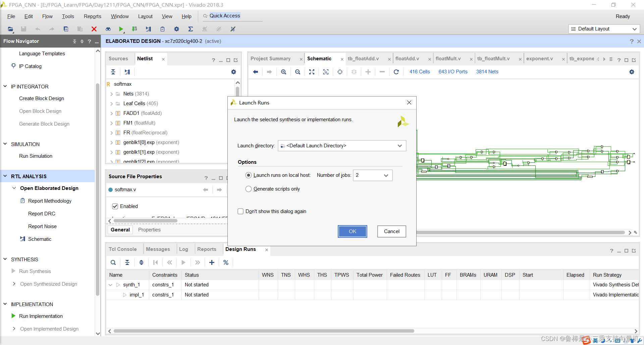Select Launch runs on local host
The image size is (644, 345).
(x=249, y=175)
